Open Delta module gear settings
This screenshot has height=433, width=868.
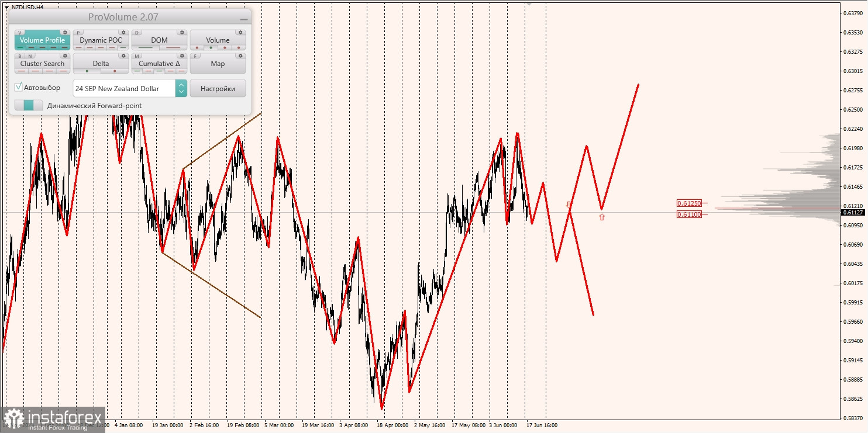tap(123, 56)
